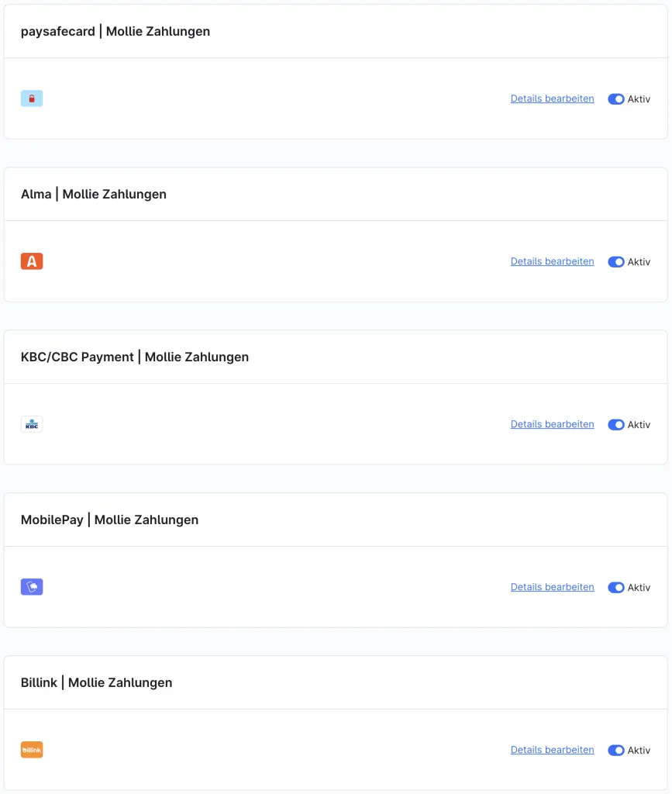Click the Aktiv label in the MobilePay card

point(639,588)
